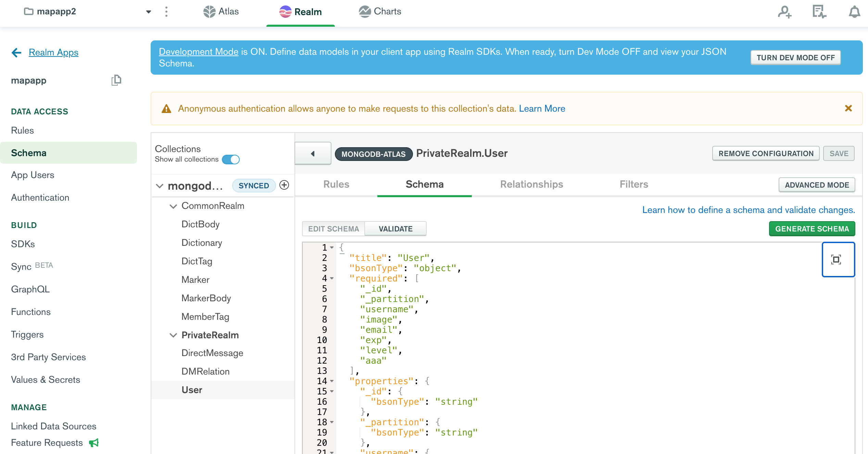
Task: Click the invite user icon
Action: click(784, 12)
